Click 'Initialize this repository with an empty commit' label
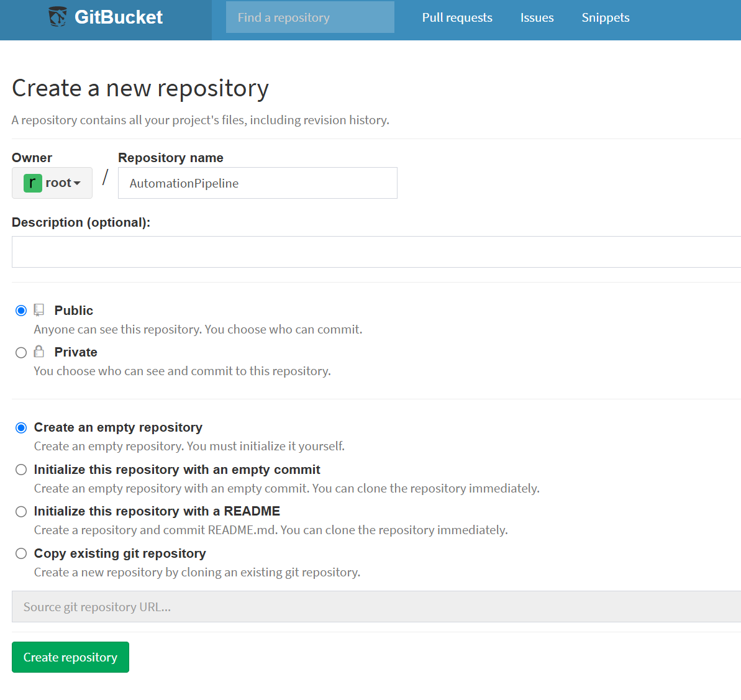Viewport: 741px width, 700px height. pyautogui.click(x=177, y=470)
